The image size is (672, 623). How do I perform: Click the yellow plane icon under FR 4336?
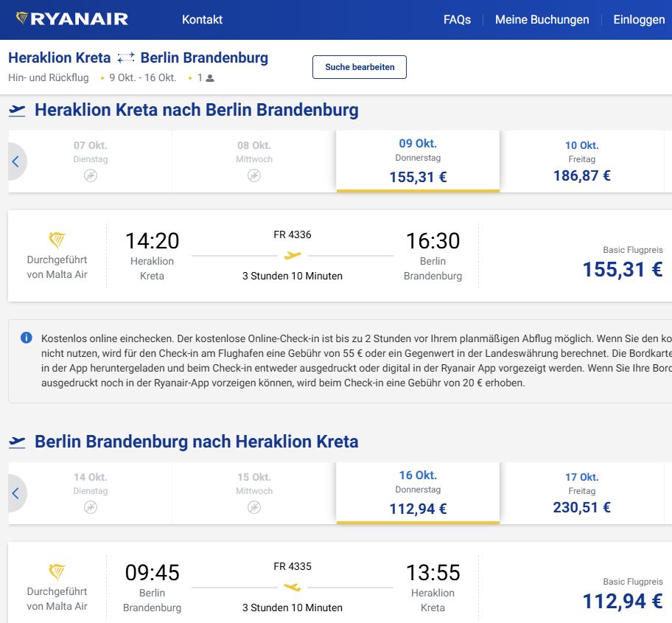pyautogui.click(x=293, y=256)
